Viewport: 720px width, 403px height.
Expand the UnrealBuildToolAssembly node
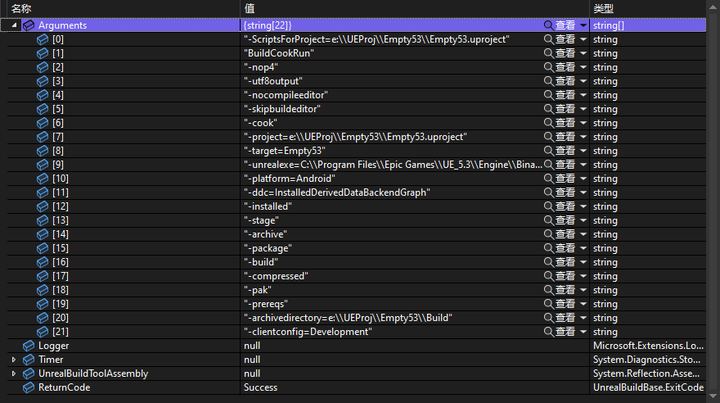(x=13, y=373)
